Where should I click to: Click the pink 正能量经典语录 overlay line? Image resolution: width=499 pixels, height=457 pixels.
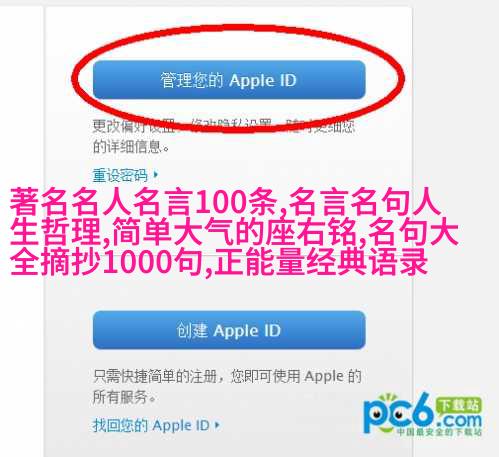click(x=321, y=261)
